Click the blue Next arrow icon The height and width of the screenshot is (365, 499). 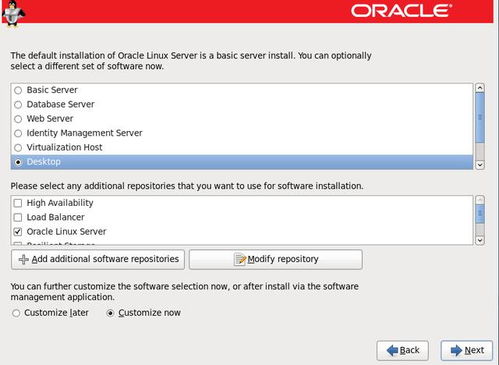(456, 350)
